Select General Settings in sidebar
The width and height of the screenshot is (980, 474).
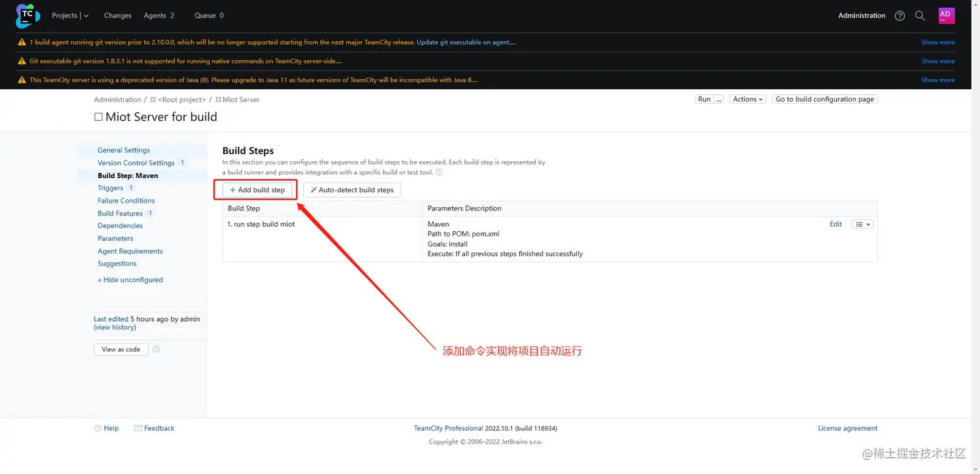pos(124,150)
